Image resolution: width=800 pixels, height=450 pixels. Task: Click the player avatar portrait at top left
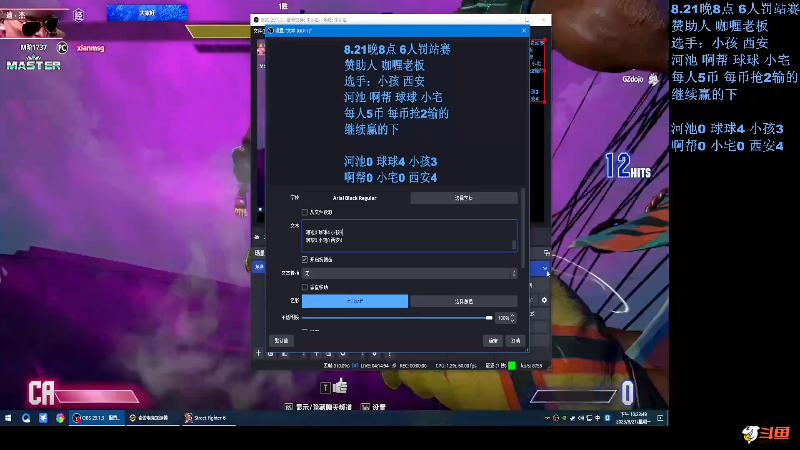click(32, 24)
